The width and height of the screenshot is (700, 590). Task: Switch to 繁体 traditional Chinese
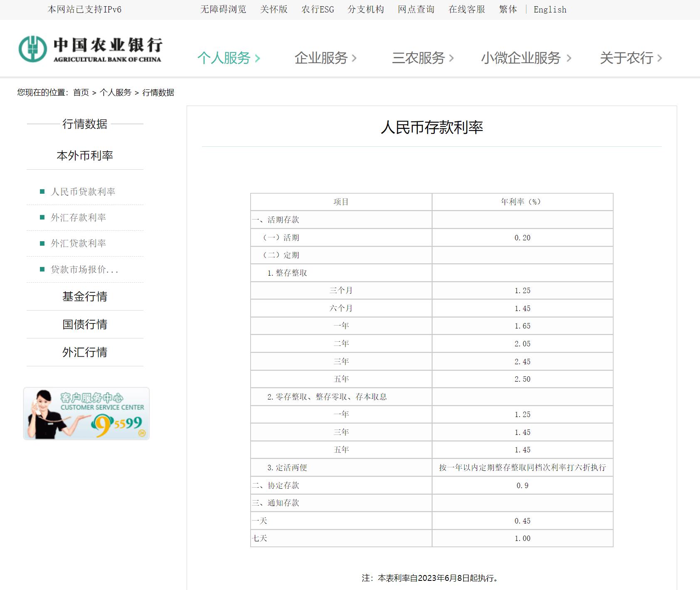(x=508, y=9)
